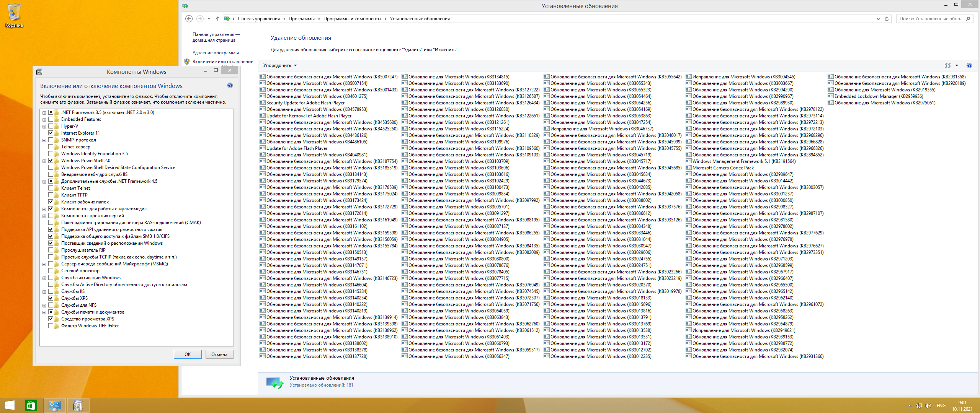Open address bar history dropdown
This screenshot has height=413, width=980.
878,19
